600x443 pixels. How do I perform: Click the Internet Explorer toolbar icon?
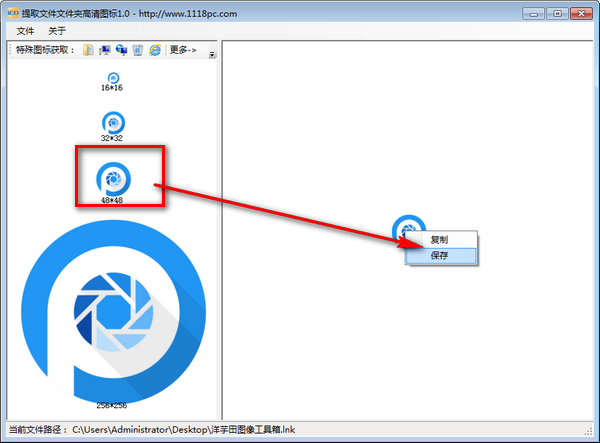coord(155,49)
